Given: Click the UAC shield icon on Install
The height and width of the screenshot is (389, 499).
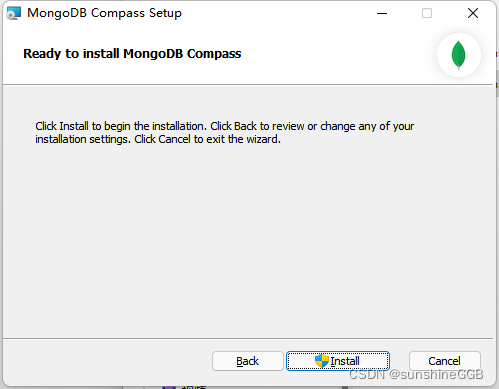Looking at the screenshot, I should 322,361.
